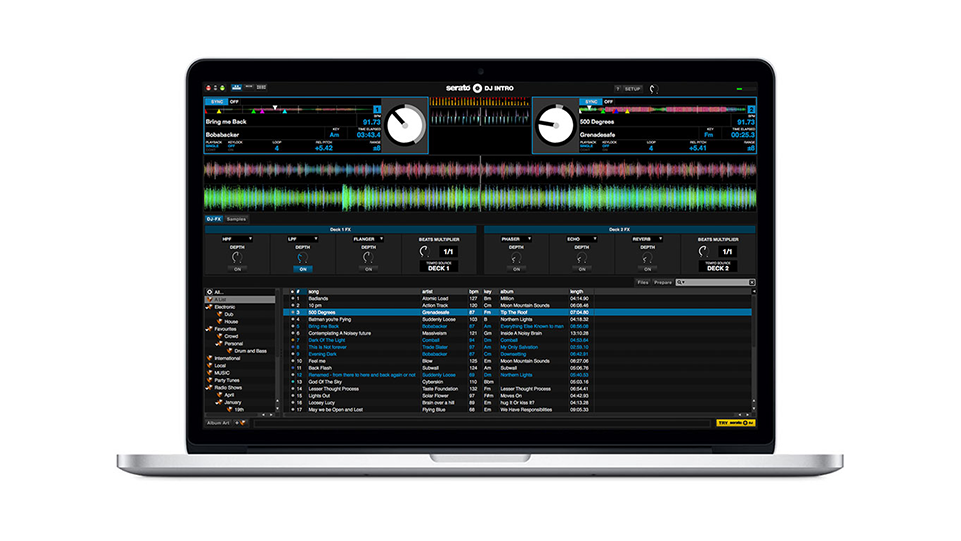The width and height of the screenshot is (961, 541).
Task: Turn off the active LPF effect
Action: pos(303,269)
